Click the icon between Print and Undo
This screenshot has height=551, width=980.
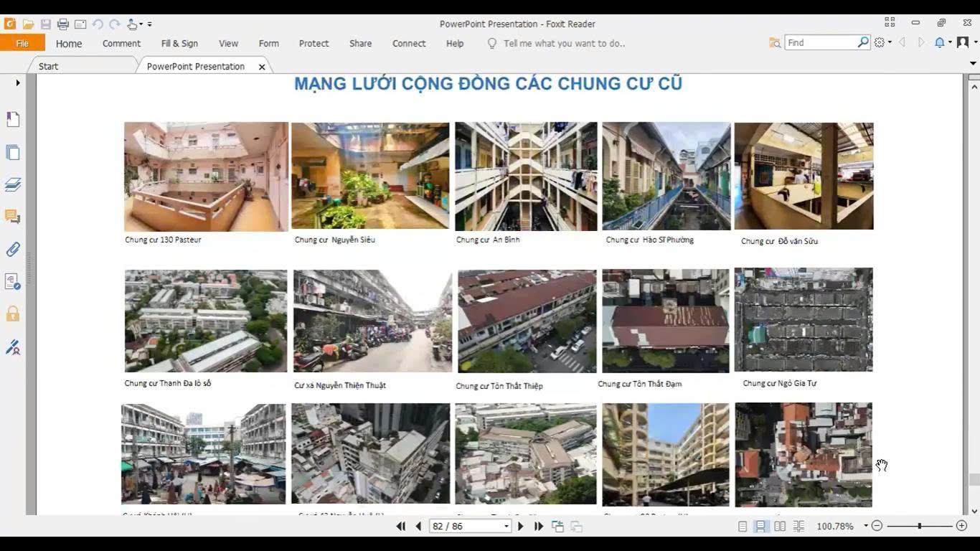(x=80, y=24)
